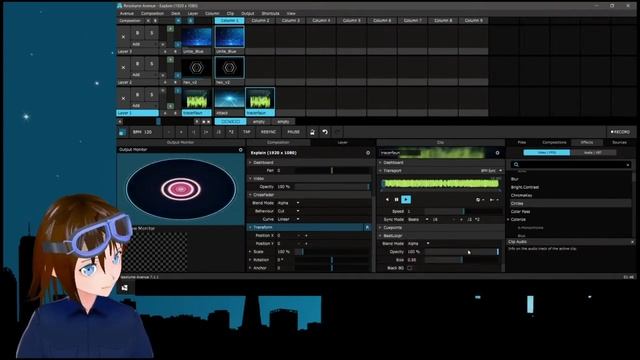Open Output Monitor gear settings
This screenshot has height=360, width=640.
coord(240,150)
